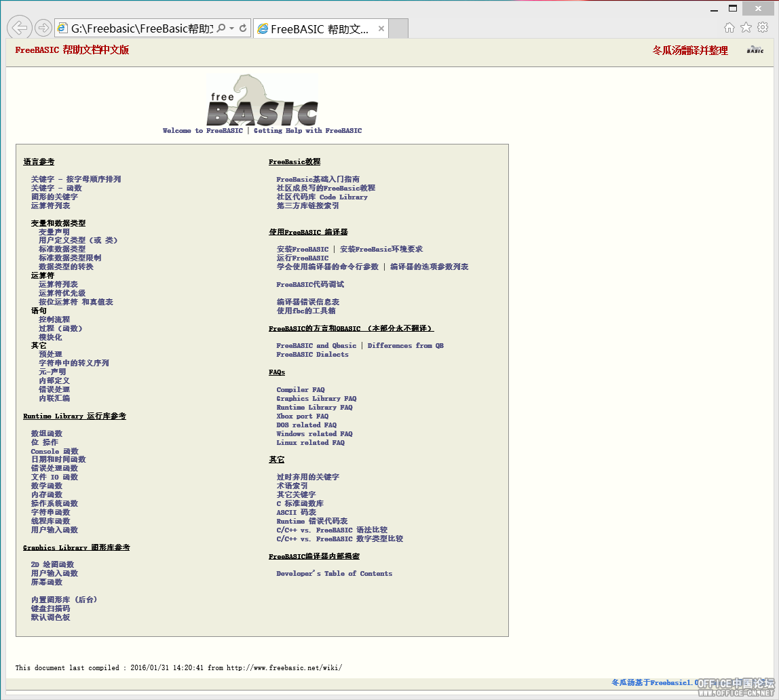Image resolution: width=779 pixels, height=700 pixels.
Task: Open FreeBasic基础入门指南 link
Action: (x=318, y=179)
